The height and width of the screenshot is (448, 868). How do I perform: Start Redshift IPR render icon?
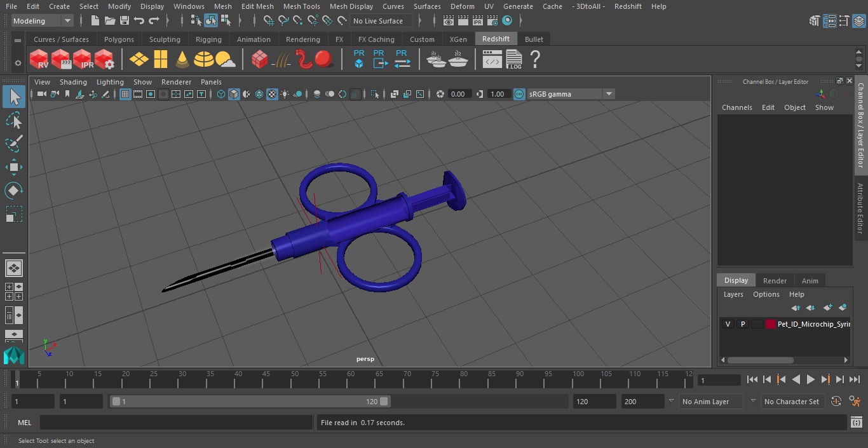83,60
